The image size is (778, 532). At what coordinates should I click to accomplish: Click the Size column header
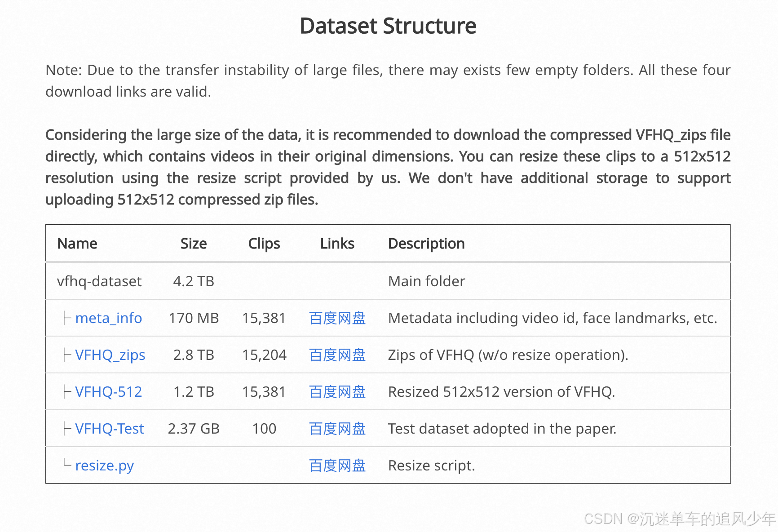(x=194, y=244)
